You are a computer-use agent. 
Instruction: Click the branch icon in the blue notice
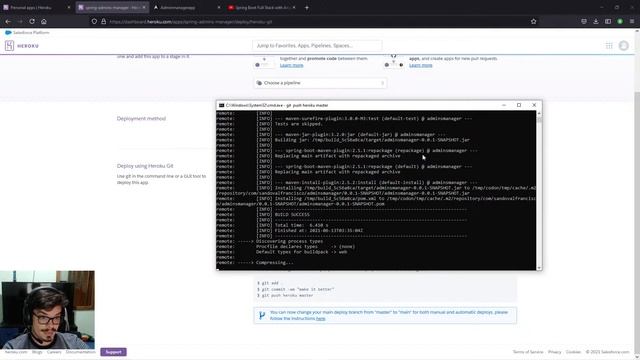coord(262,315)
